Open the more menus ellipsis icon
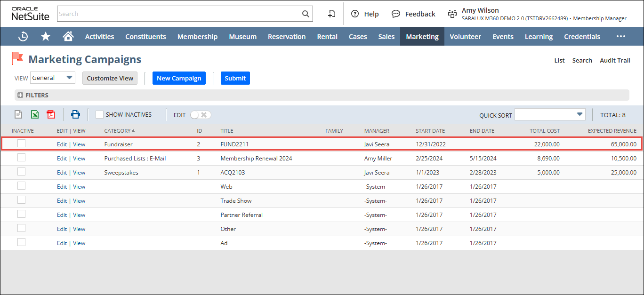The image size is (644, 295). [x=621, y=37]
